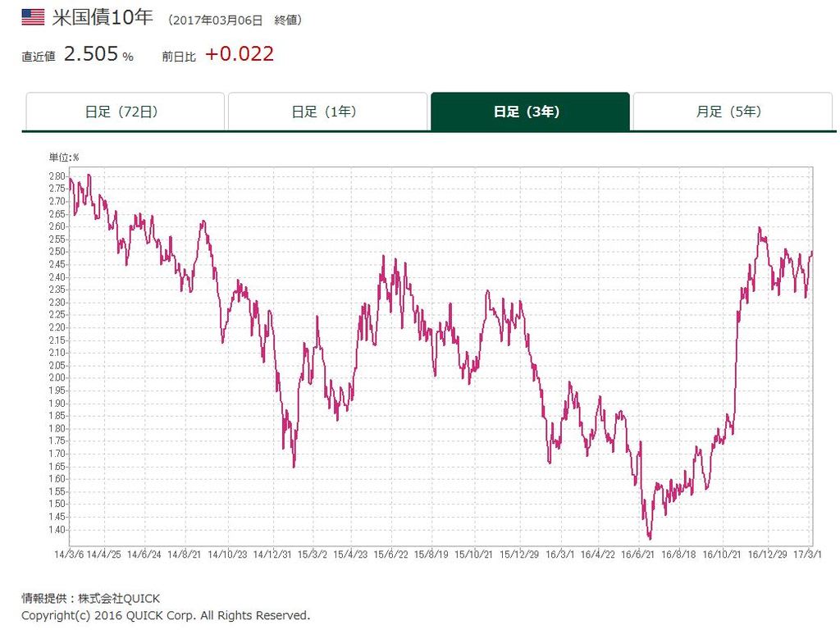Click the 1.40 y-axis label

(x=57, y=529)
